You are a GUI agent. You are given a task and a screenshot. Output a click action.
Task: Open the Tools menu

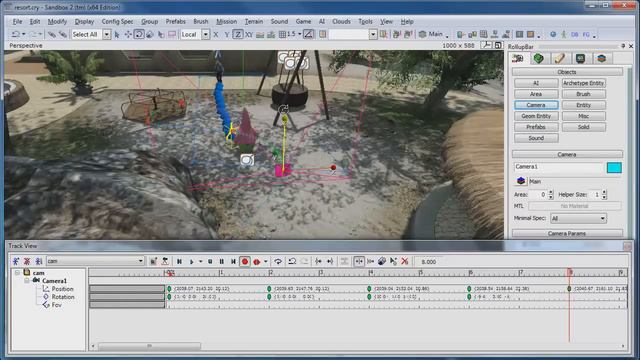click(365, 22)
